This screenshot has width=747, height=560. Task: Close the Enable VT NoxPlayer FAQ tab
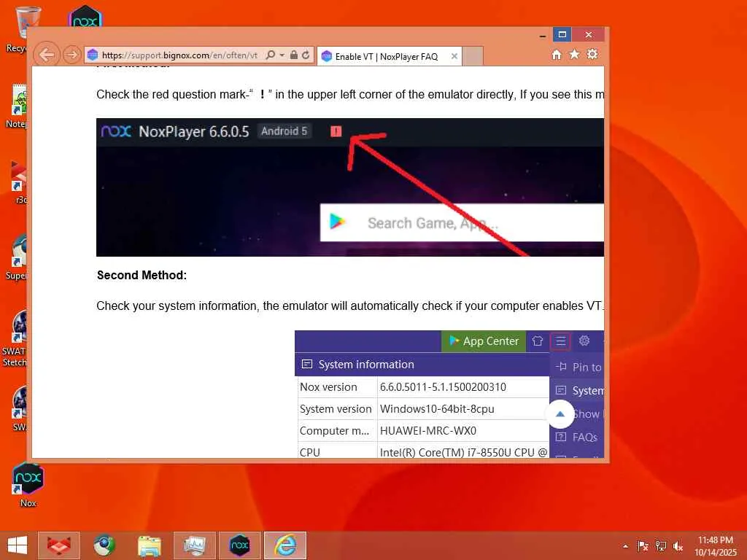click(454, 56)
